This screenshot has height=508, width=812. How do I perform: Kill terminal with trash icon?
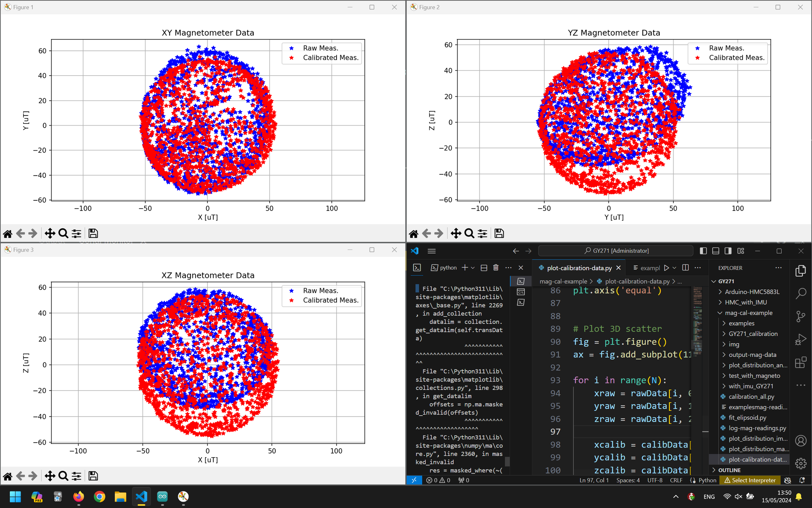pyautogui.click(x=496, y=267)
